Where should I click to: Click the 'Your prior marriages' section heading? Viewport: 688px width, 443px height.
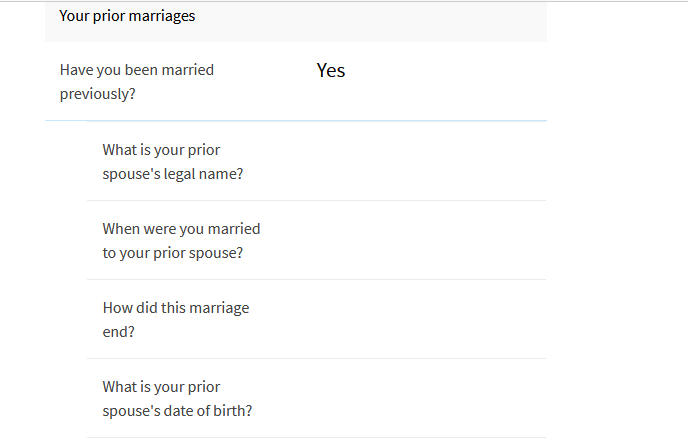[x=127, y=16]
